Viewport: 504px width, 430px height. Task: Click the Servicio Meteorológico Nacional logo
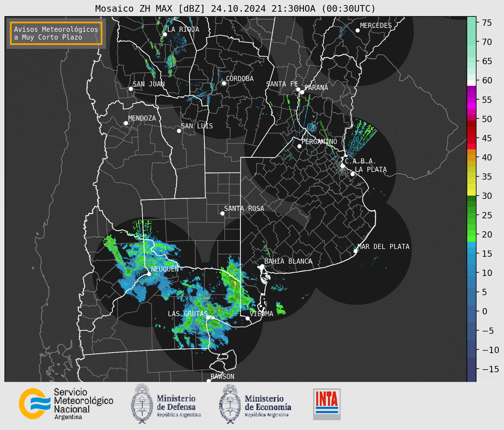click(x=66, y=404)
